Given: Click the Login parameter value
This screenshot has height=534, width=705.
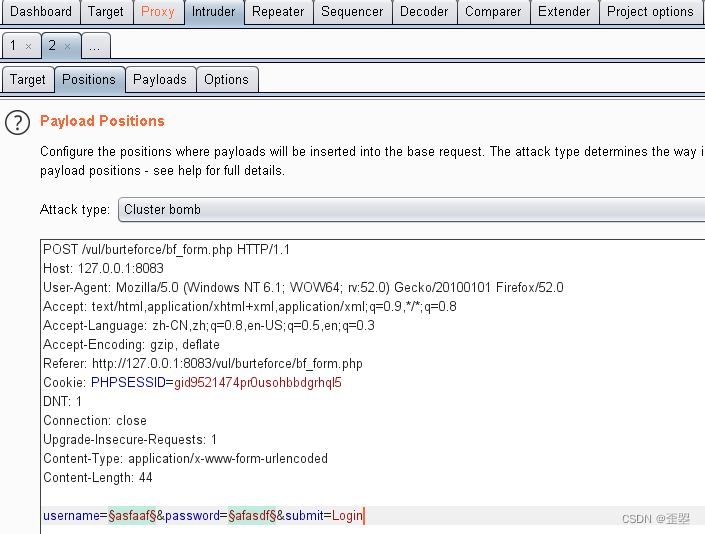Looking at the screenshot, I should pyautogui.click(x=347, y=516).
